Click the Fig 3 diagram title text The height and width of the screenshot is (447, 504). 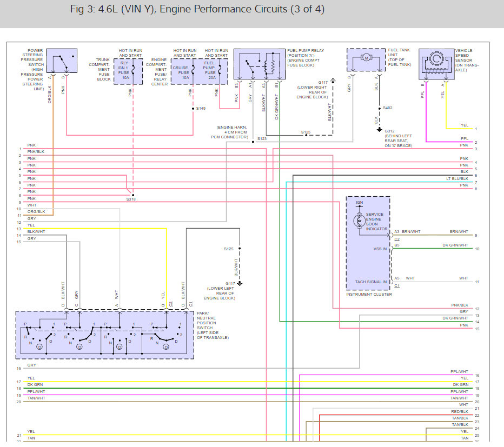197,10
